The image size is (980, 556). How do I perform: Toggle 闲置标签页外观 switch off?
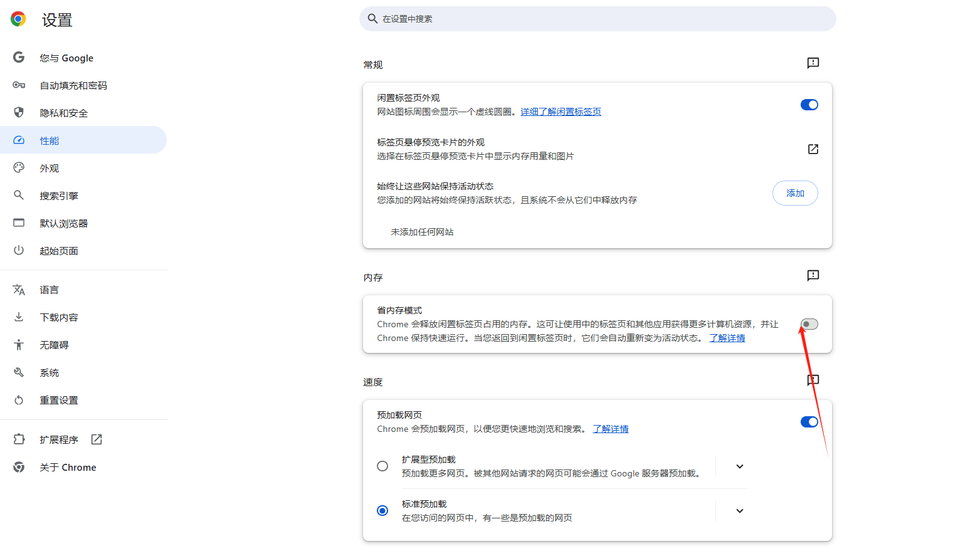click(809, 105)
